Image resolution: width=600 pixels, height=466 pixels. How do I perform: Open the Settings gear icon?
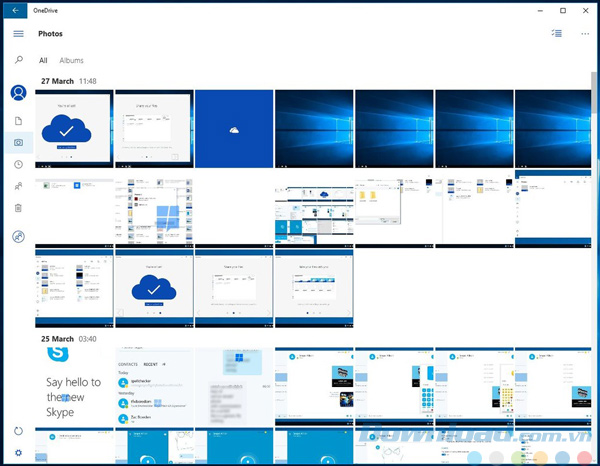click(x=18, y=453)
